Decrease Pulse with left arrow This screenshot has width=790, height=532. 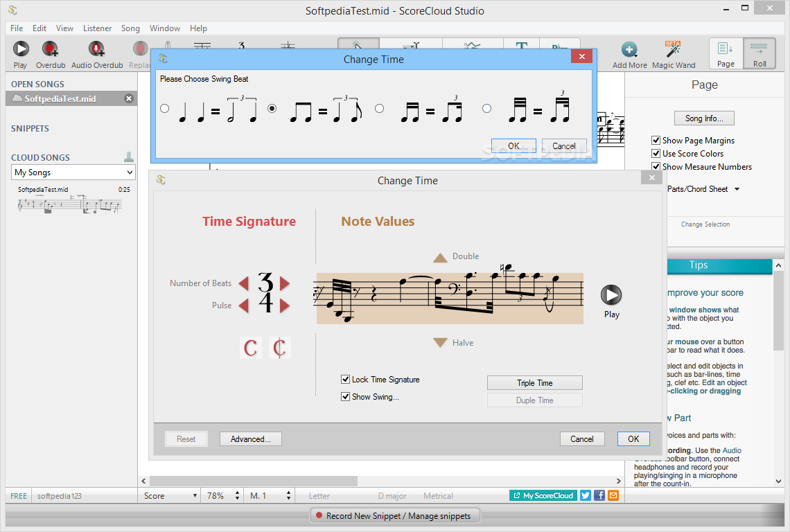[244, 305]
